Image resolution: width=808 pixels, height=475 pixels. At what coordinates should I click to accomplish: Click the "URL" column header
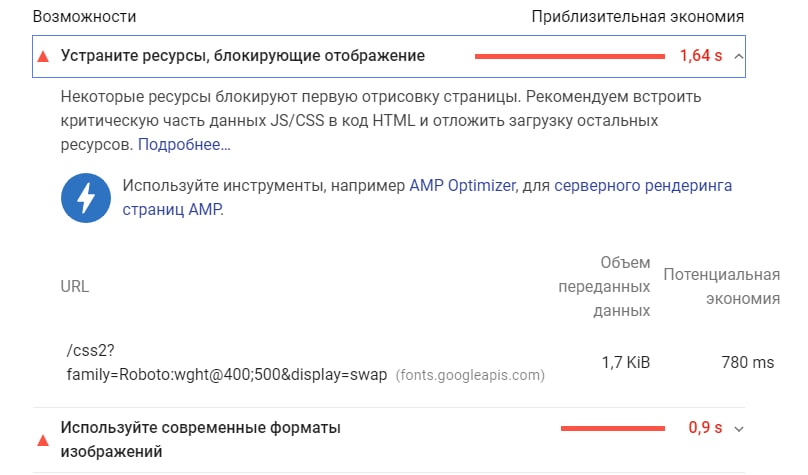(x=75, y=287)
